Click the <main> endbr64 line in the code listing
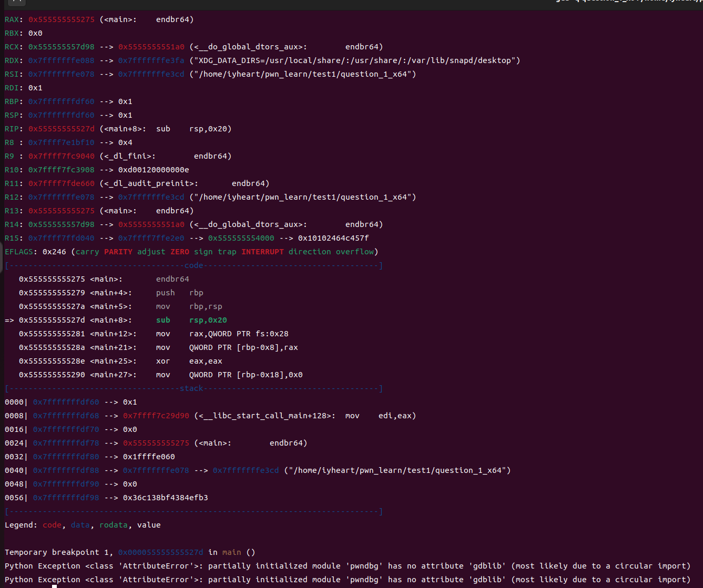The image size is (703, 588). (x=104, y=279)
